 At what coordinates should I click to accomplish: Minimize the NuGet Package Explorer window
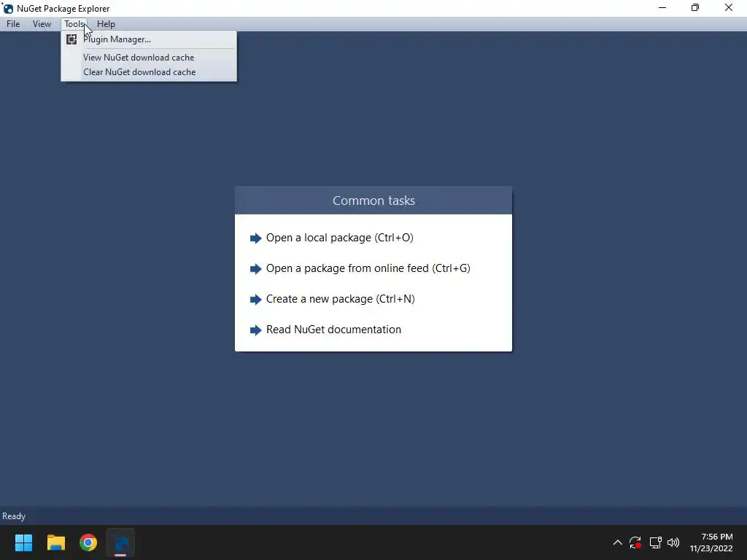662,7
